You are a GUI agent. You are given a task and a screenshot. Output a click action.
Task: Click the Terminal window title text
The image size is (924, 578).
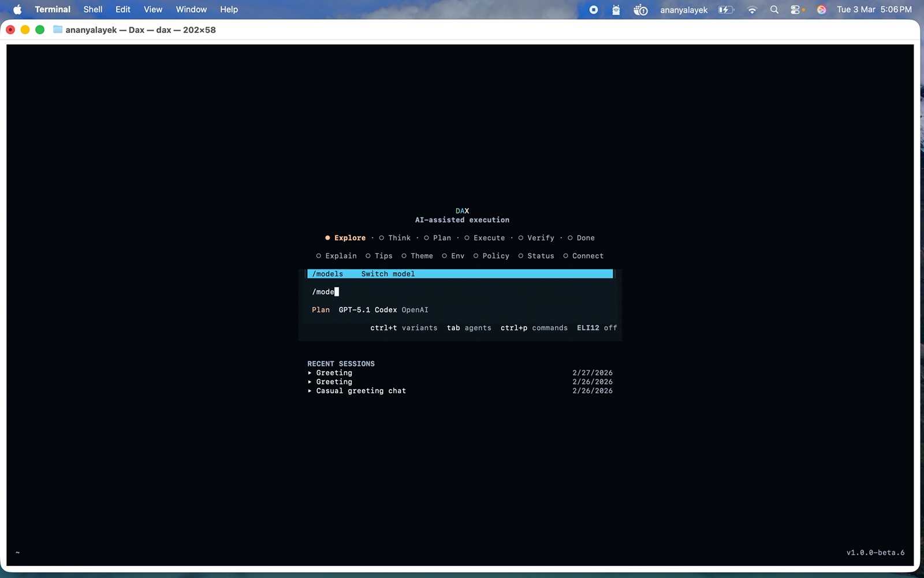click(140, 29)
